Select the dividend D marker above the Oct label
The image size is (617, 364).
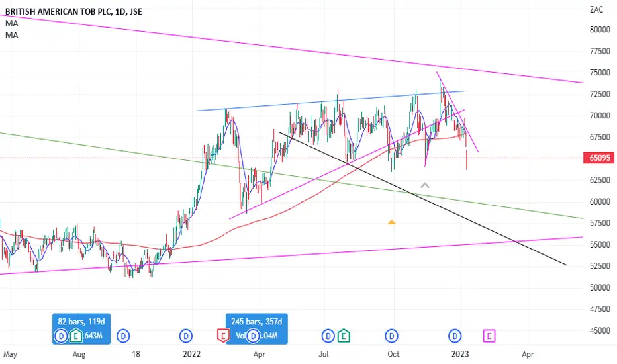click(391, 336)
